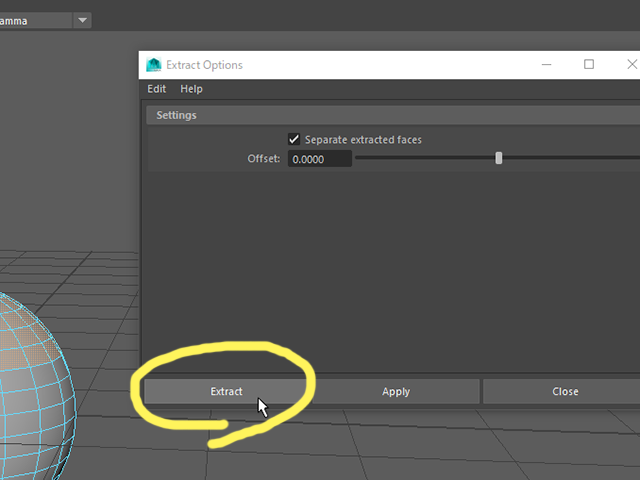Click the 'Separate extracted faces' label text
640x480 pixels.
[x=363, y=140]
